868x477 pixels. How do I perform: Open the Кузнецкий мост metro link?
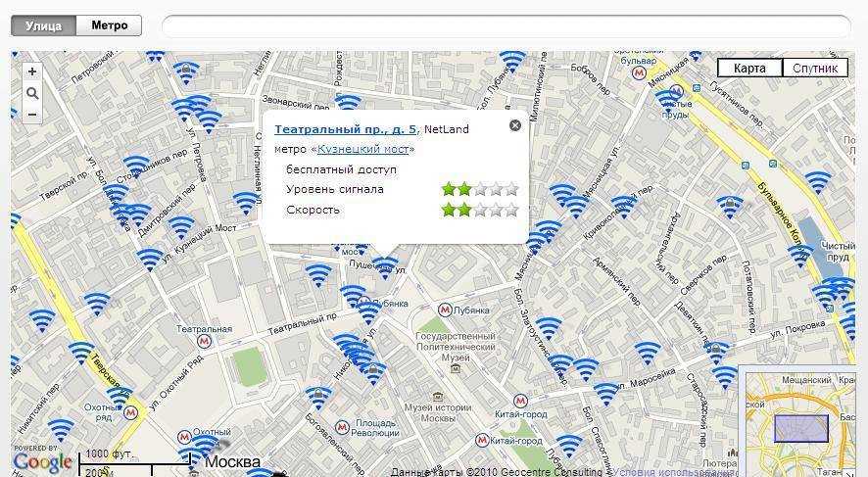(x=363, y=150)
